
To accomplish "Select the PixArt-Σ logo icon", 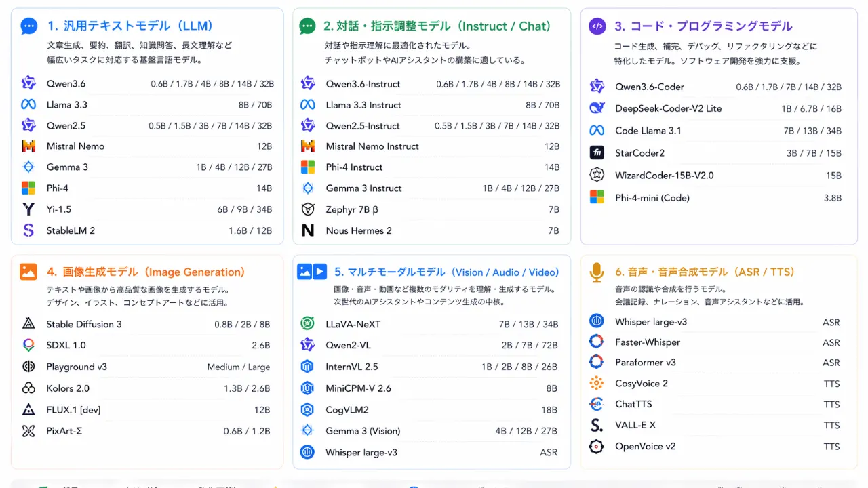I will [x=28, y=430].
